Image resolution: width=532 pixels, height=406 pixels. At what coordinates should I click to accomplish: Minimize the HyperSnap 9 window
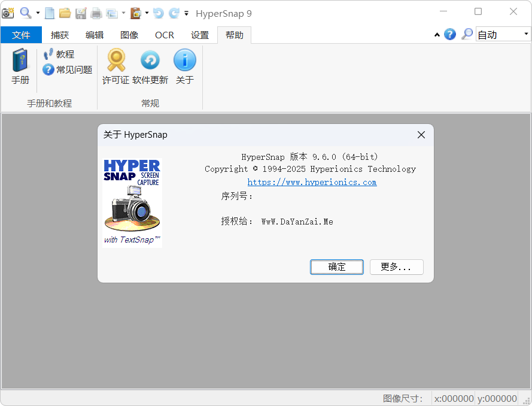443,11
